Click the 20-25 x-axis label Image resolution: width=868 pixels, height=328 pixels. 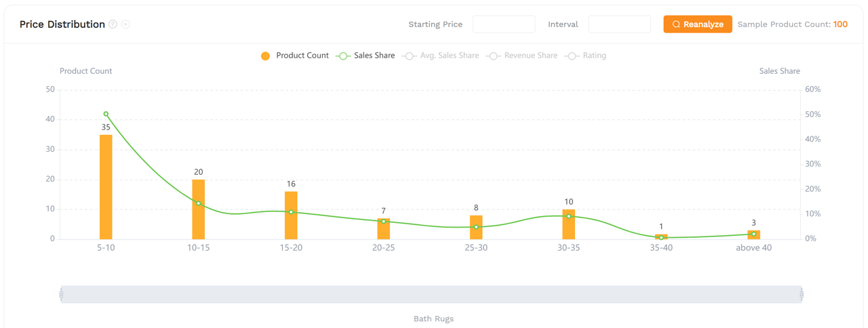pyautogui.click(x=384, y=248)
